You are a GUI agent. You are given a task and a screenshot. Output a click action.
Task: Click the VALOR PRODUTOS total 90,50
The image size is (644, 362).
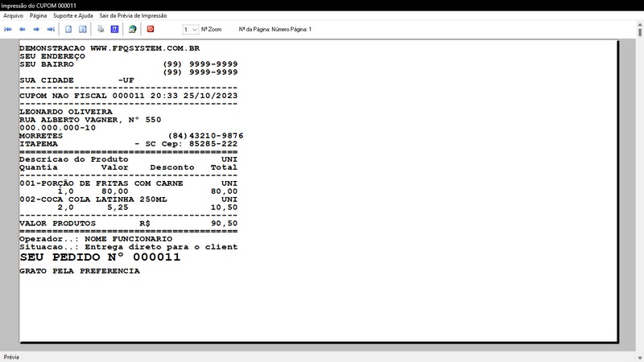pos(225,224)
